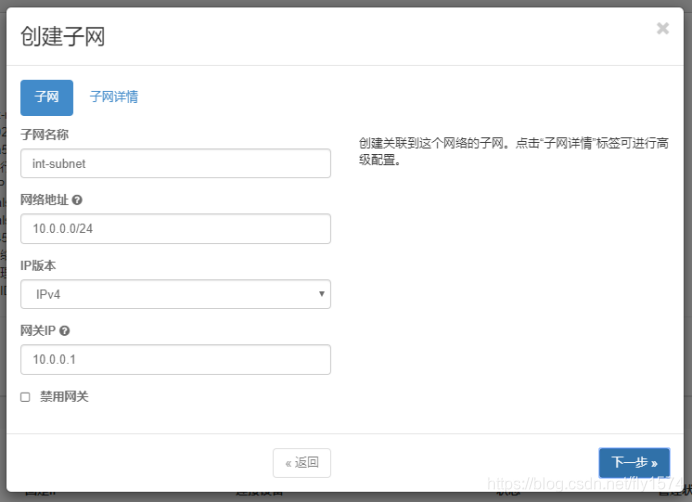
Task: Open the 子网详情 tab
Action: pos(114,97)
